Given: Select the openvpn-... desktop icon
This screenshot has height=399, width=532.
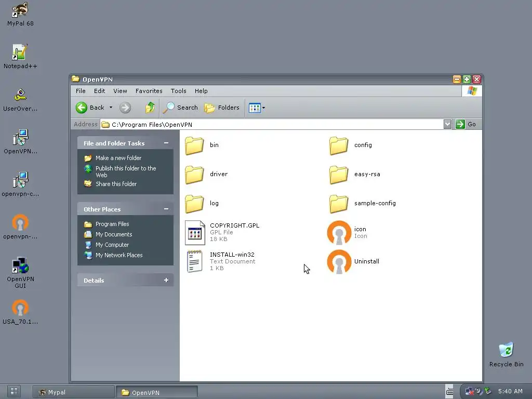Looking at the screenshot, I should (20, 228).
